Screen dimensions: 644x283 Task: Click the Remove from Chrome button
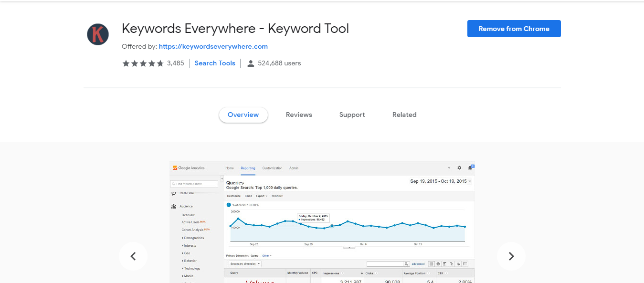[514, 29]
